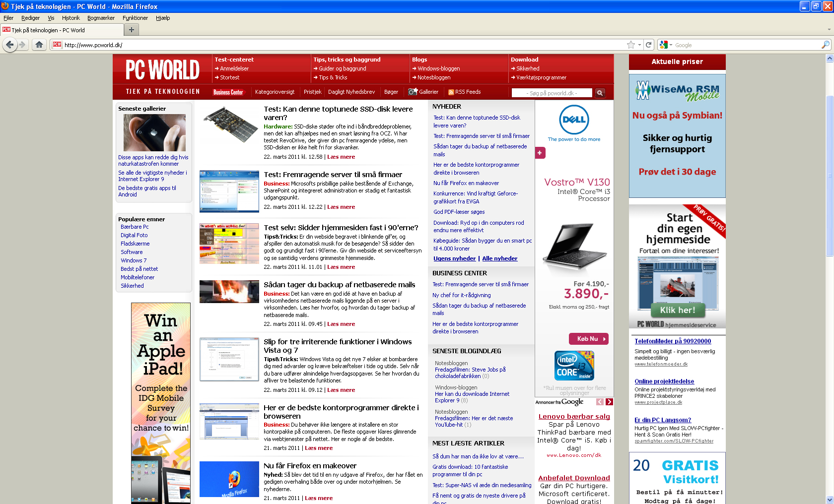The height and width of the screenshot is (504, 834).
Task: Click the SSD card article thumbnail
Action: tap(229, 126)
